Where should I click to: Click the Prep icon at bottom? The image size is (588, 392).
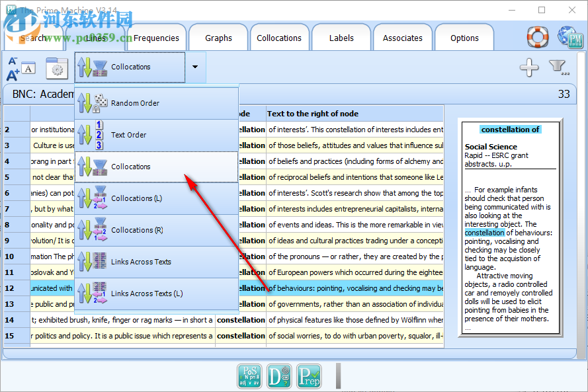pos(309,376)
